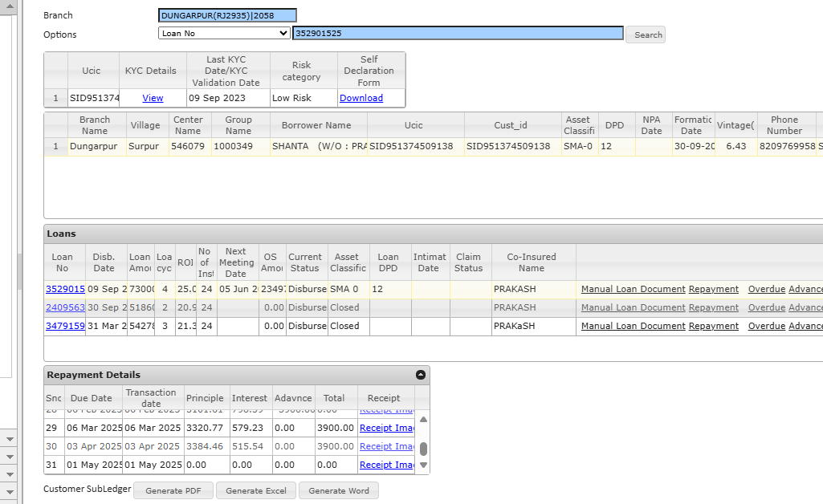Screen dimensions: 823x504
Task: Expand the bottommost left sidebar dropdown arrow
Action: point(10,491)
